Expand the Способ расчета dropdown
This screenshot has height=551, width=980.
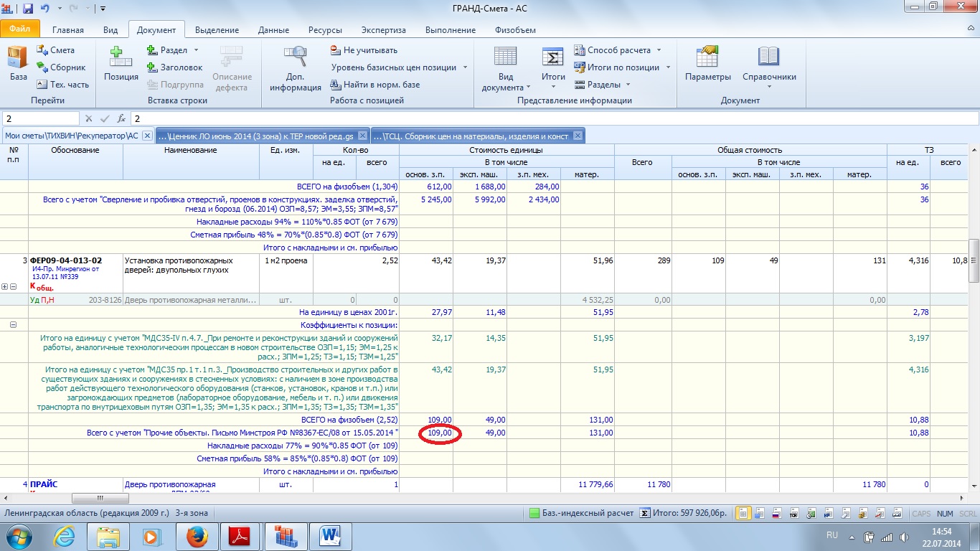pos(659,50)
